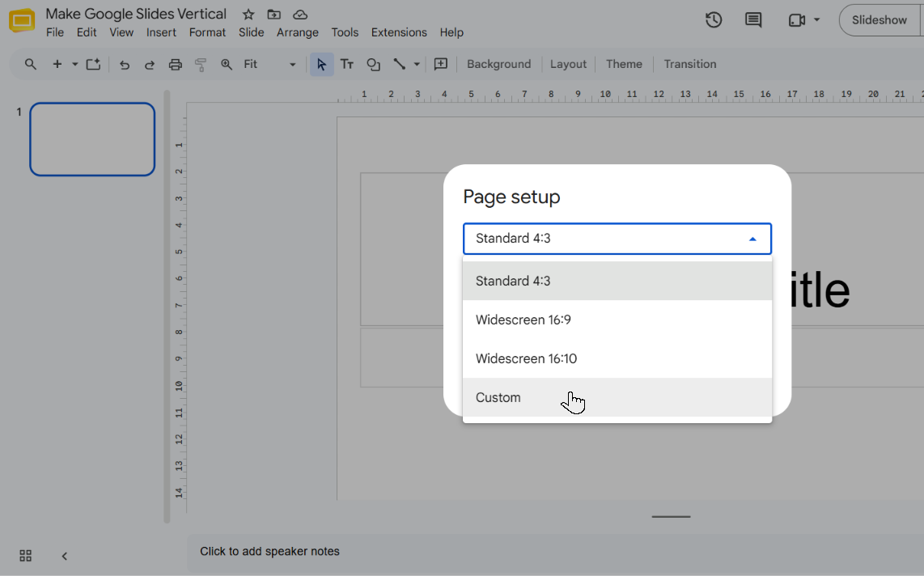Image resolution: width=924 pixels, height=576 pixels.
Task: Choose the Widescreen 16:9 option
Action: click(617, 320)
